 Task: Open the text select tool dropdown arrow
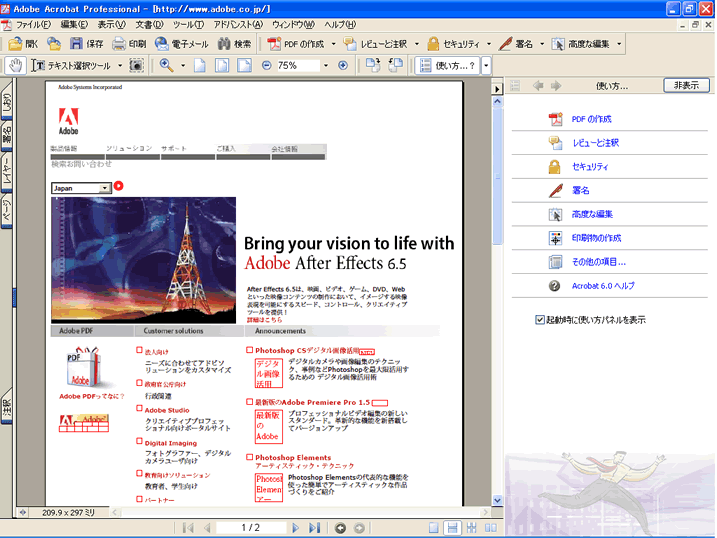click(120, 65)
